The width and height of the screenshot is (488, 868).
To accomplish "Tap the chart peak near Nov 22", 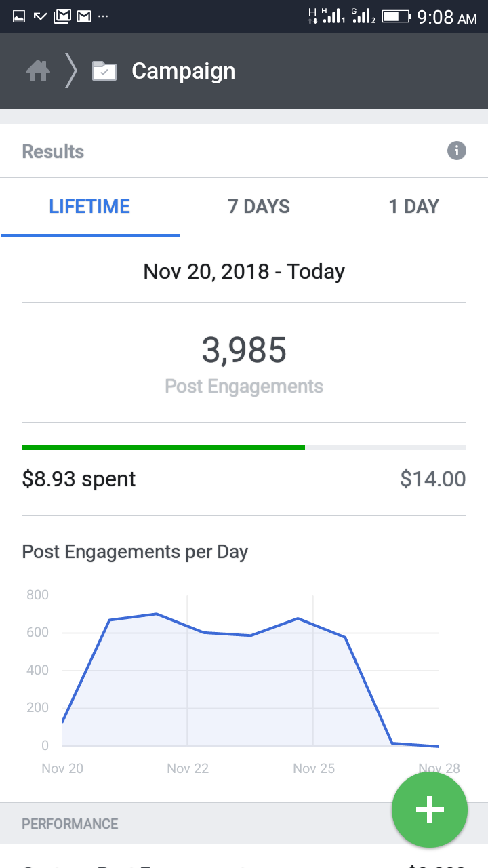I will pos(157,614).
